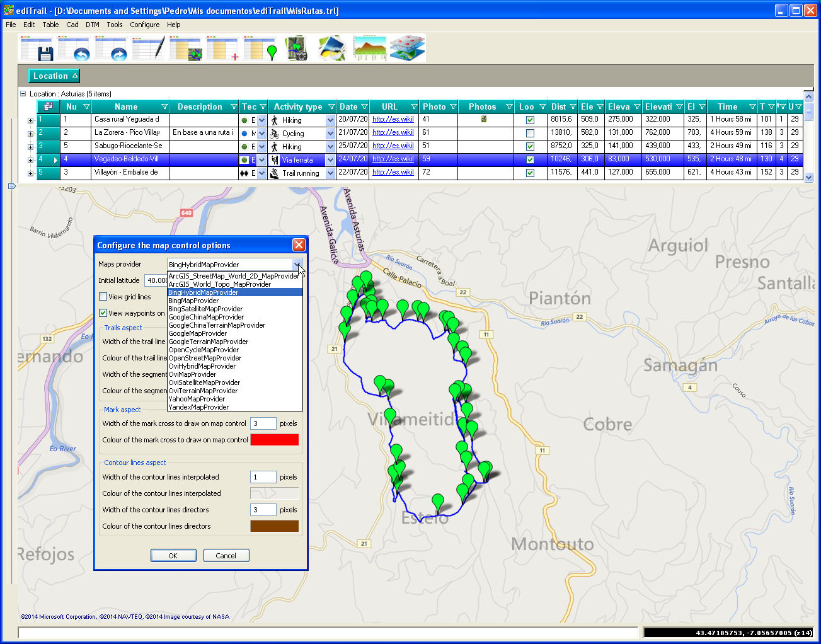821x644 pixels.
Task: Collapse the Location Asturias group
Action: [23, 94]
